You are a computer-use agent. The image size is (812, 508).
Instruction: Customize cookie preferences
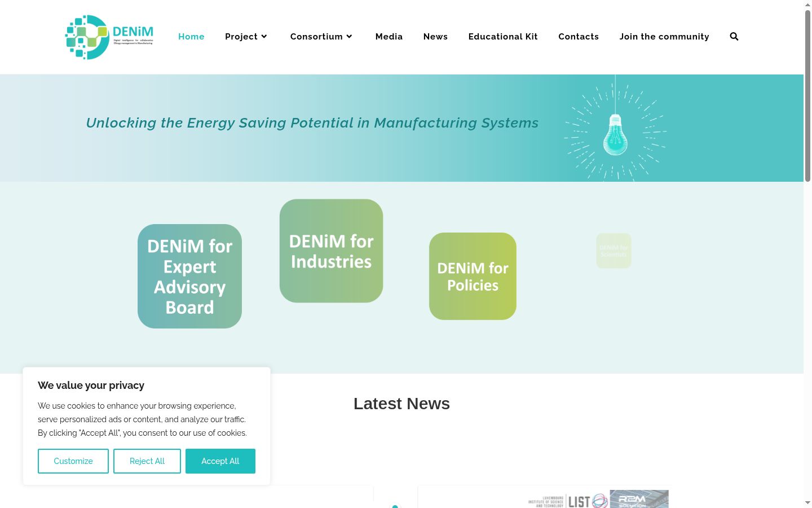click(73, 461)
